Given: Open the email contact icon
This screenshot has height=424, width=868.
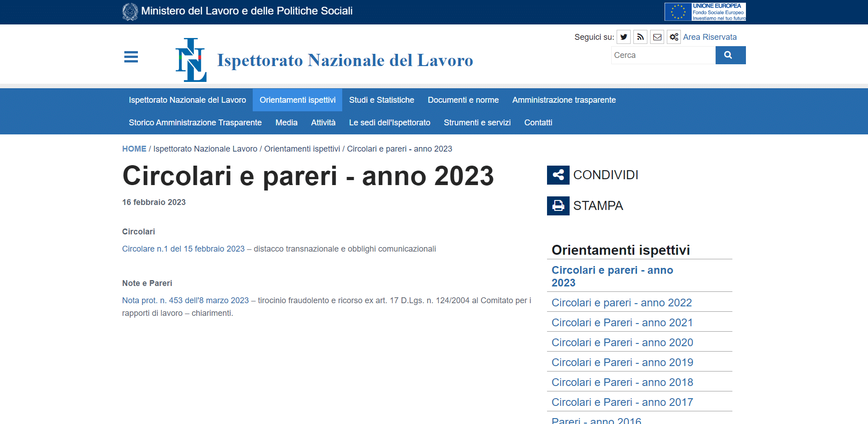Looking at the screenshot, I should tap(657, 37).
